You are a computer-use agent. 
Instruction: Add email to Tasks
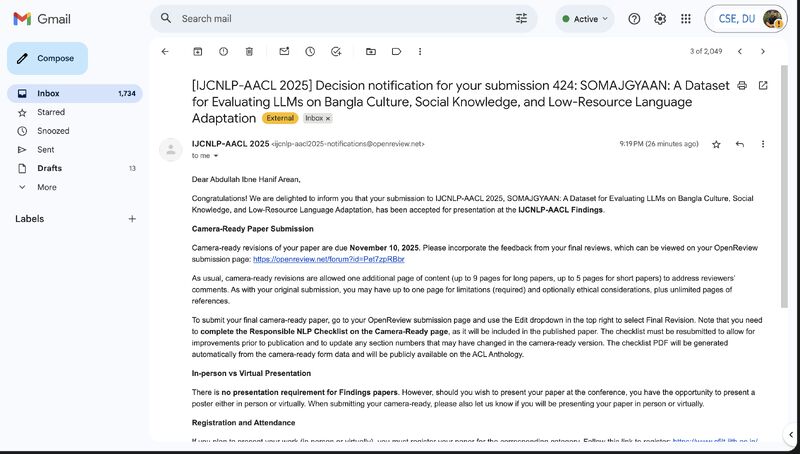[336, 52]
